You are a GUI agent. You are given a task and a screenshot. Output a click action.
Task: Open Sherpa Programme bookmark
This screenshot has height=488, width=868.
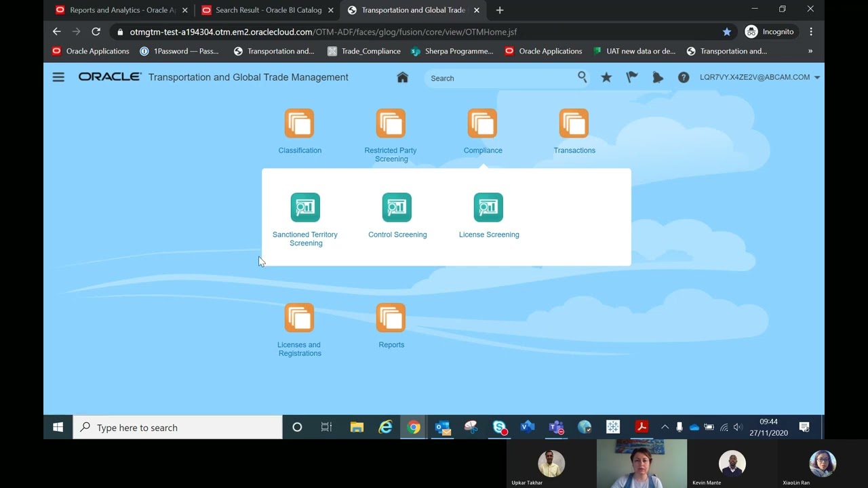(452, 51)
